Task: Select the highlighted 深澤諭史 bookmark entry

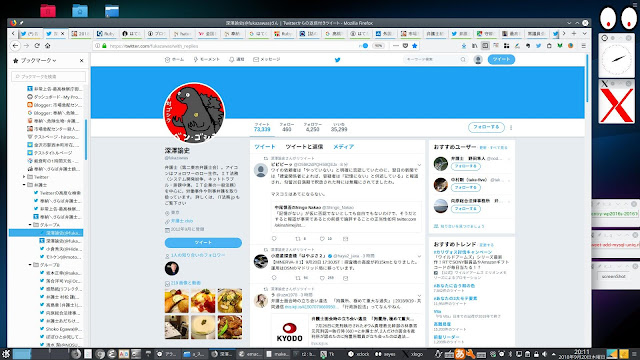Action: coord(46,233)
